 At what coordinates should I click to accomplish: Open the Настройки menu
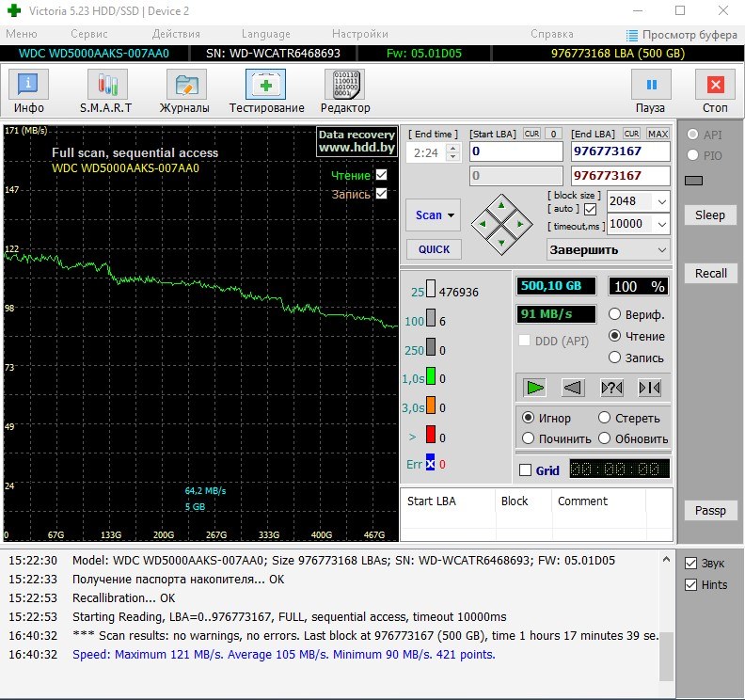(360, 34)
